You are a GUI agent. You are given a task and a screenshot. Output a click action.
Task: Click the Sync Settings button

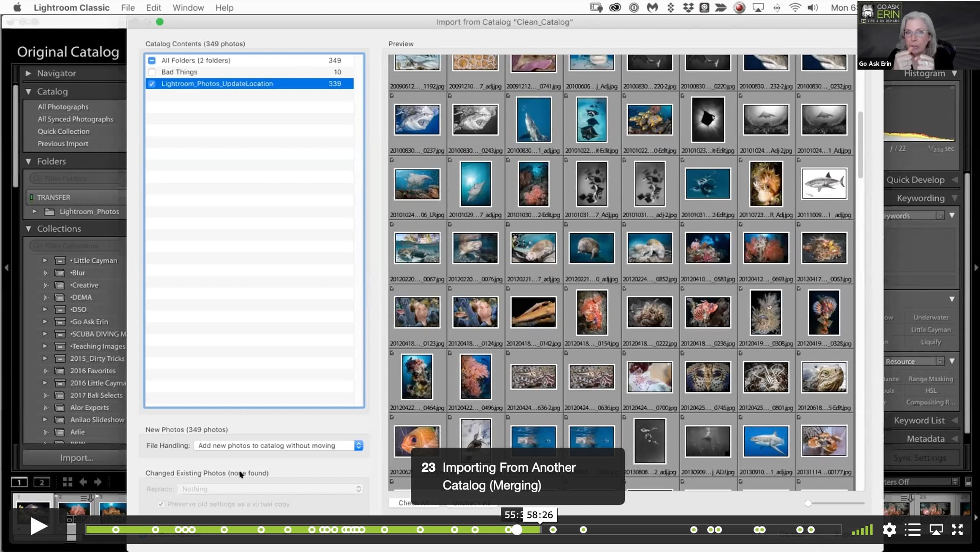click(920, 458)
